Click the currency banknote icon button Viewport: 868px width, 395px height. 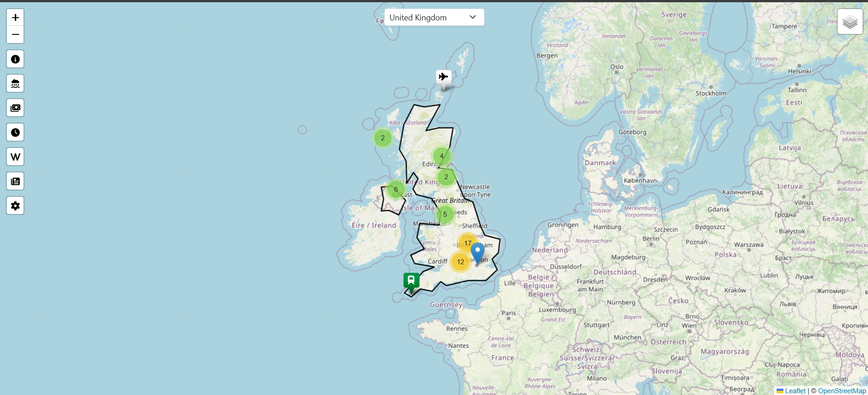(x=15, y=108)
